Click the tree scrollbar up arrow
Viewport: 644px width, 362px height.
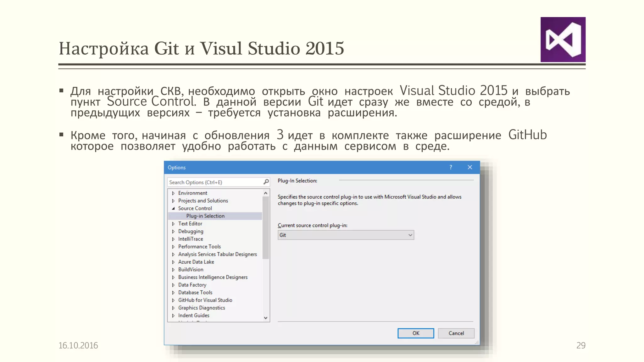pyautogui.click(x=266, y=193)
